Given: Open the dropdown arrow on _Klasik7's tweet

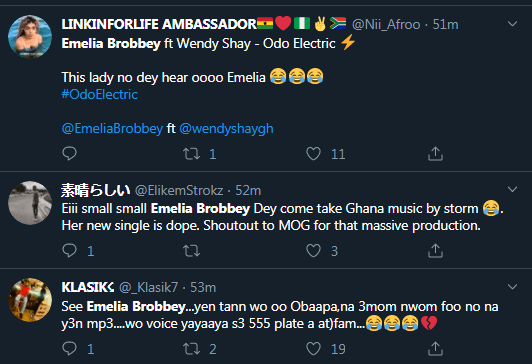Looking at the screenshot, I should click(x=512, y=287).
